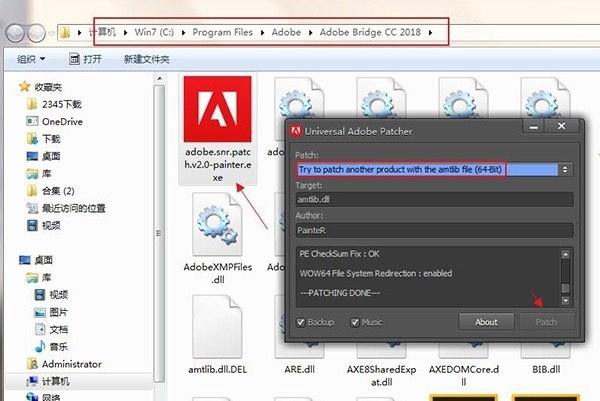Screen dimensions: 600x401
Task: Click Adobe Bridge CC 2018 path segment
Action: click(370, 32)
